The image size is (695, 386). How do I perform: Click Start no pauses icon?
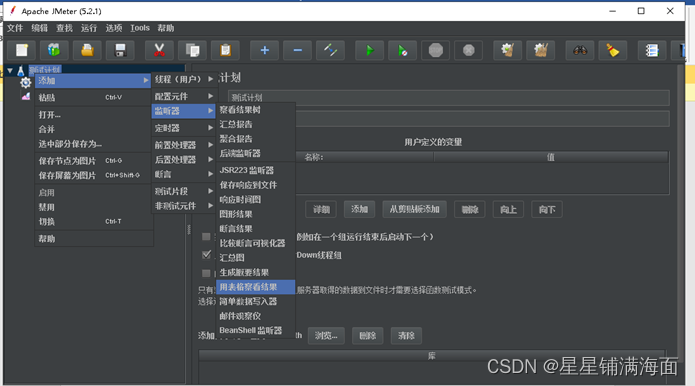(x=402, y=51)
